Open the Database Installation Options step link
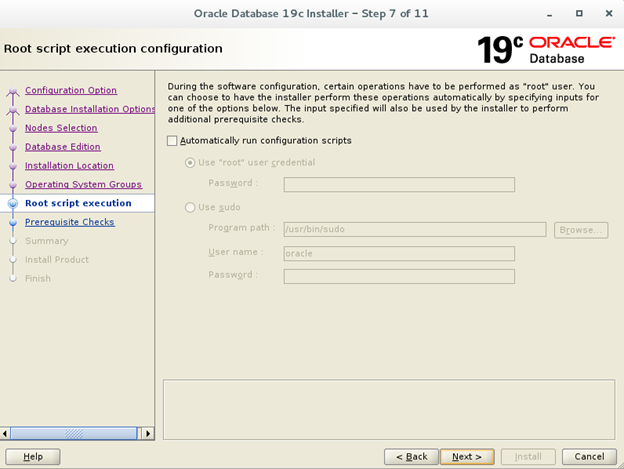Screen dimensions: 624x469 [x=90, y=109]
